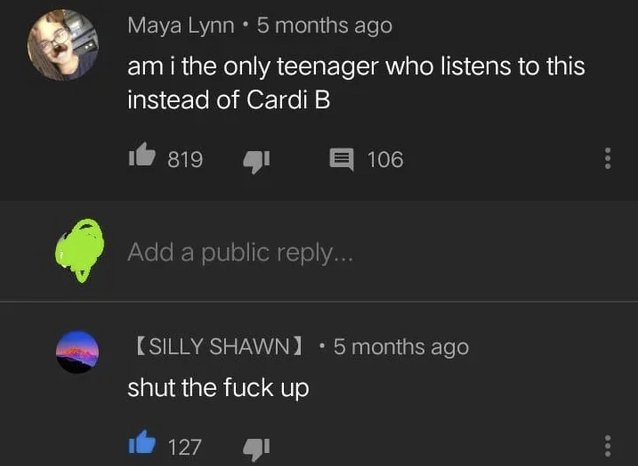Open the SILLY SHAWN channel name link
Screen dimensions: 638x466
pyautogui.click(x=218, y=347)
